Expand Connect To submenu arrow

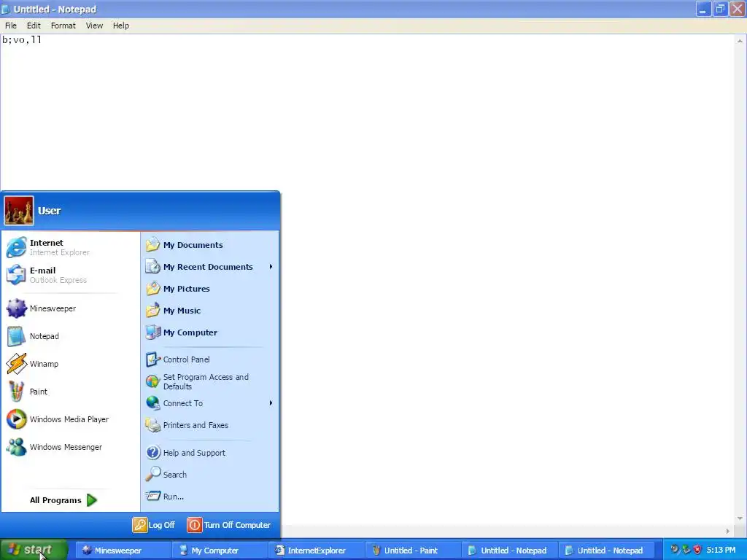tap(271, 402)
